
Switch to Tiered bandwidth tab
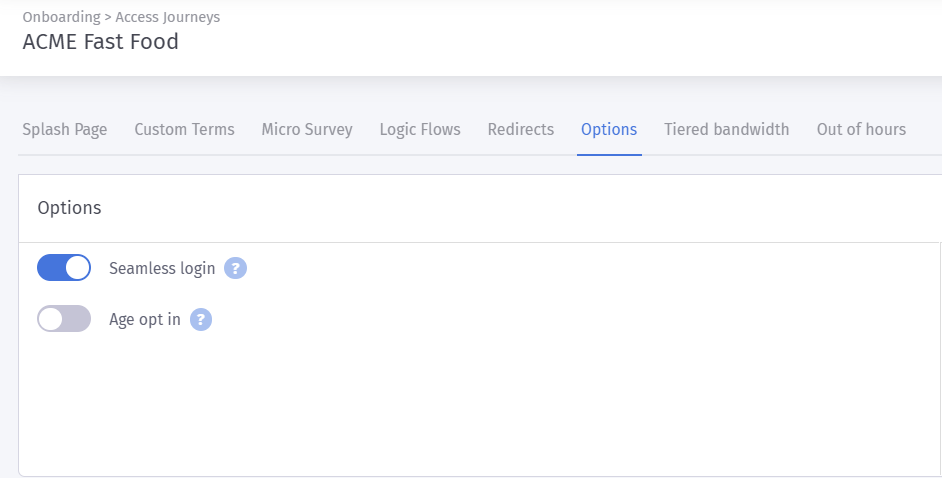tap(726, 130)
